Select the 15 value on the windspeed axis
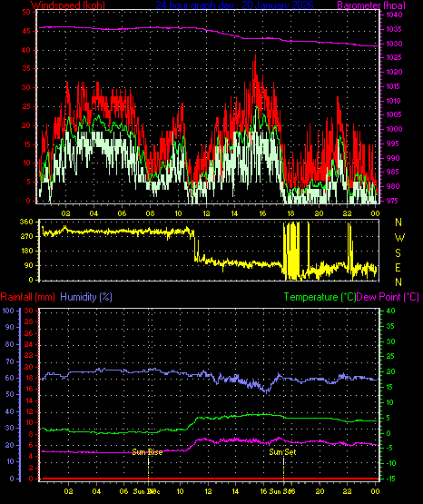 (26, 144)
